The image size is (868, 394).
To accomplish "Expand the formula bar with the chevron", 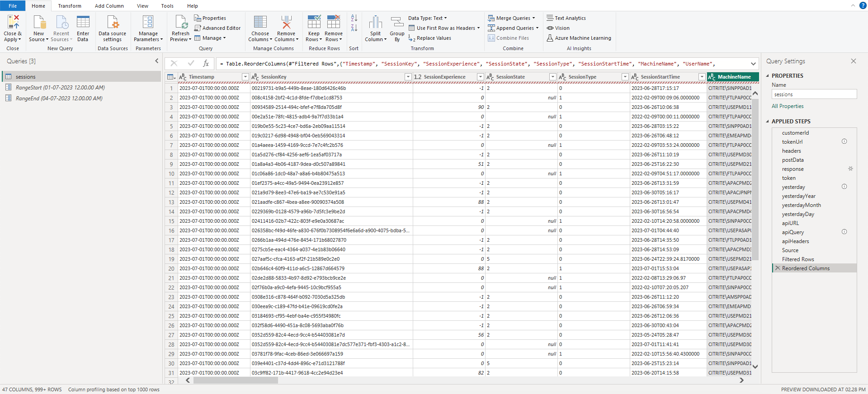I will pyautogui.click(x=753, y=64).
